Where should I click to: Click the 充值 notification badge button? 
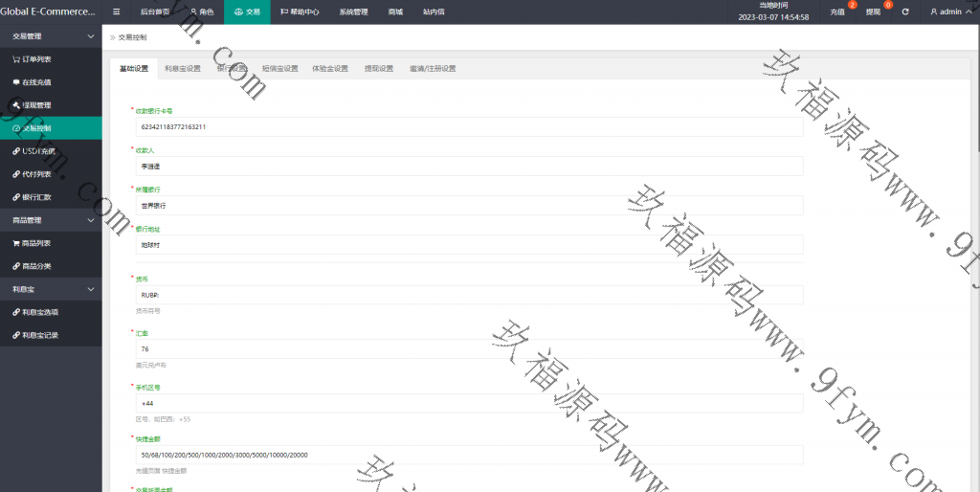tap(838, 11)
